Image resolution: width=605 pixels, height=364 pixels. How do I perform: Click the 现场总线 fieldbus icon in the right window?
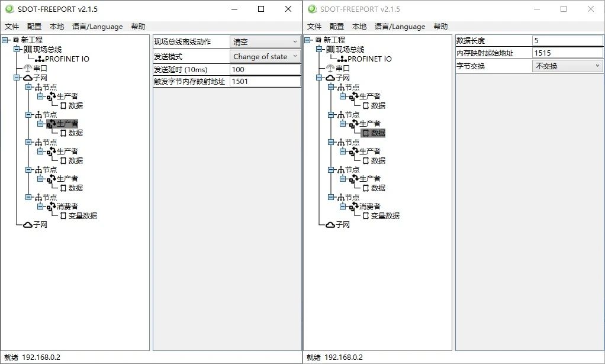330,49
